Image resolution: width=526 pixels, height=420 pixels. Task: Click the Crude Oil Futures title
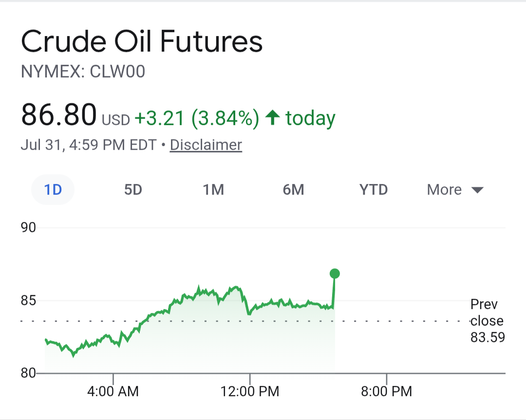(142, 41)
